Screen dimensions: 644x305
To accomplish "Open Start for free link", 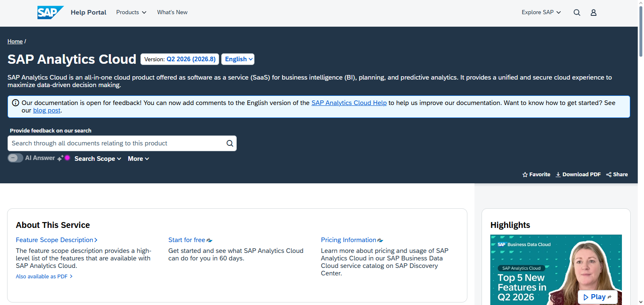I will pyautogui.click(x=190, y=240).
